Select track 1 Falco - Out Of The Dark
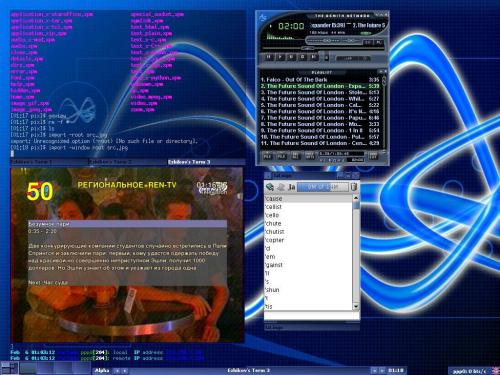500x375 pixels. [320, 80]
